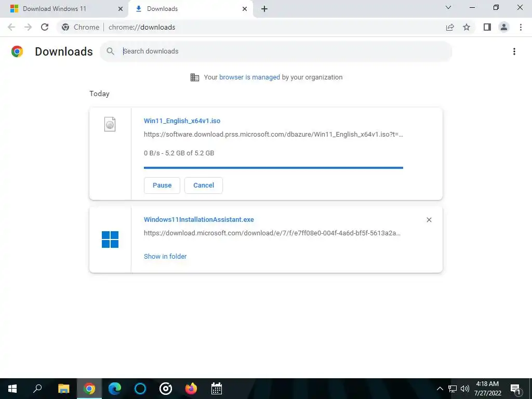Bookmark this tab with the star icon

467,27
